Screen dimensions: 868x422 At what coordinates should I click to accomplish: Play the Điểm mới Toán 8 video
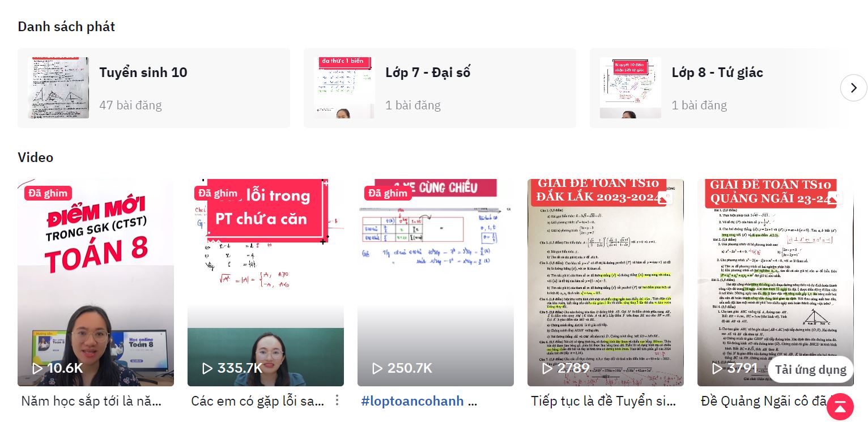tap(96, 283)
